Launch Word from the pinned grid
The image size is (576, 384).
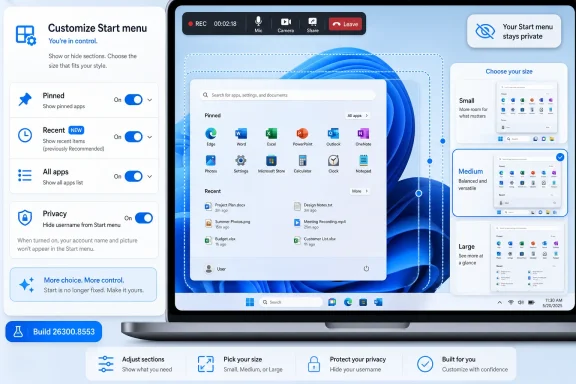tap(241, 137)
